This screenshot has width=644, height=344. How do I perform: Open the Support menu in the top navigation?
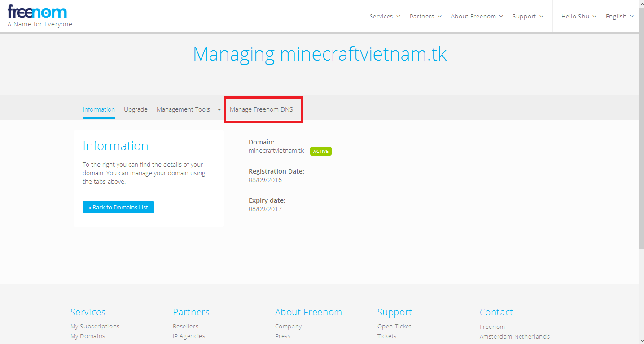tap(528, 16)
